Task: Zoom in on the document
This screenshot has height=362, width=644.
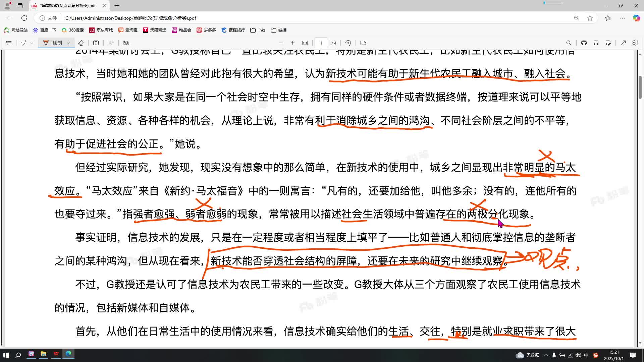Action: click(293, 43)
